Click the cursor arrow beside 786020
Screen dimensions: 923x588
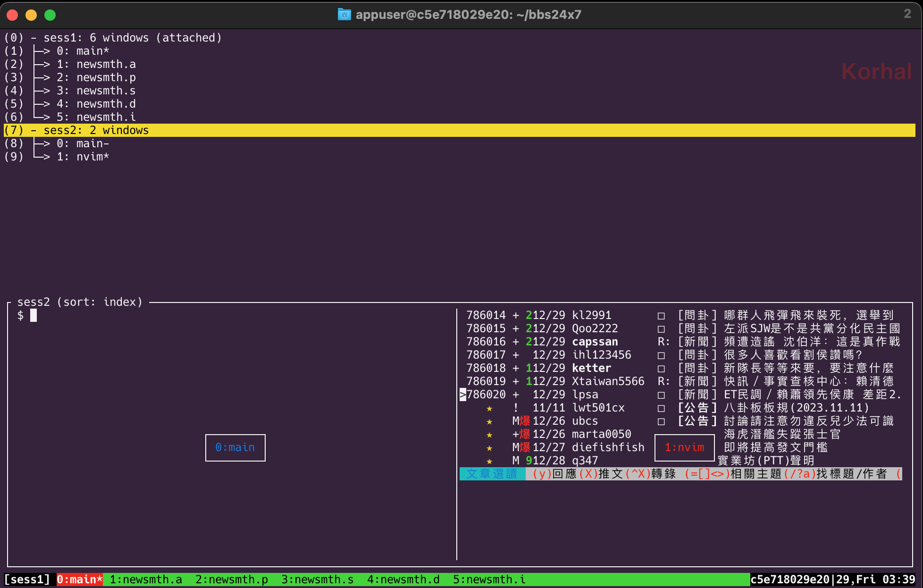click(x=463, y=395)
